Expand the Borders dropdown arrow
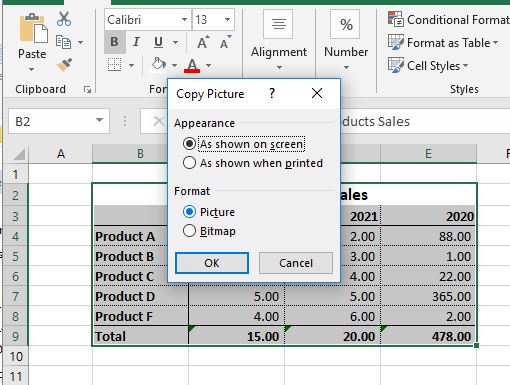510x385 pixels. 131,65
